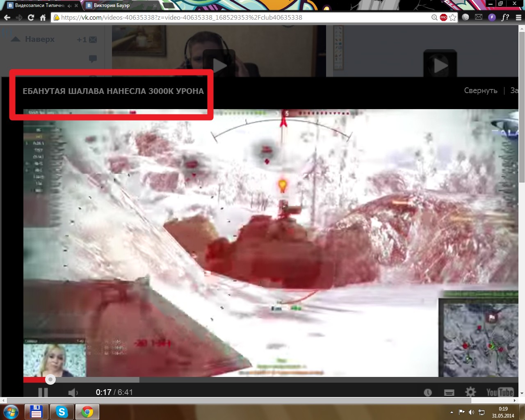Open the Action Center flag icon
525x420 pixels.
point(462,412)
